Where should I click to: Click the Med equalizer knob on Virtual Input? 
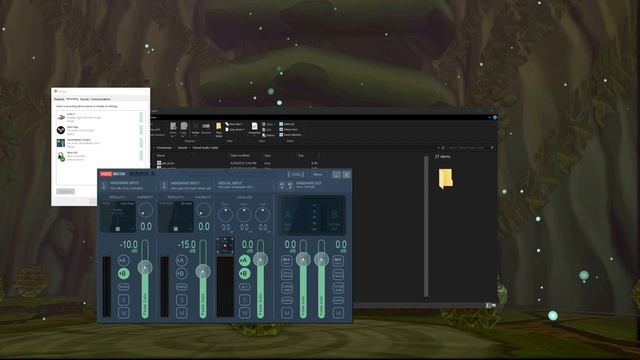pos(244,214)
